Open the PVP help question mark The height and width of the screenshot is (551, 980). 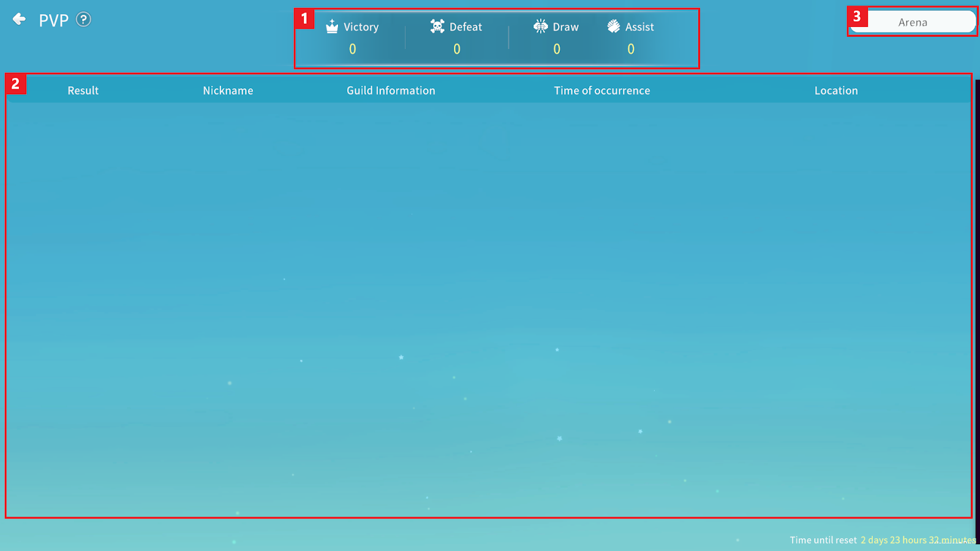(83, 20)
